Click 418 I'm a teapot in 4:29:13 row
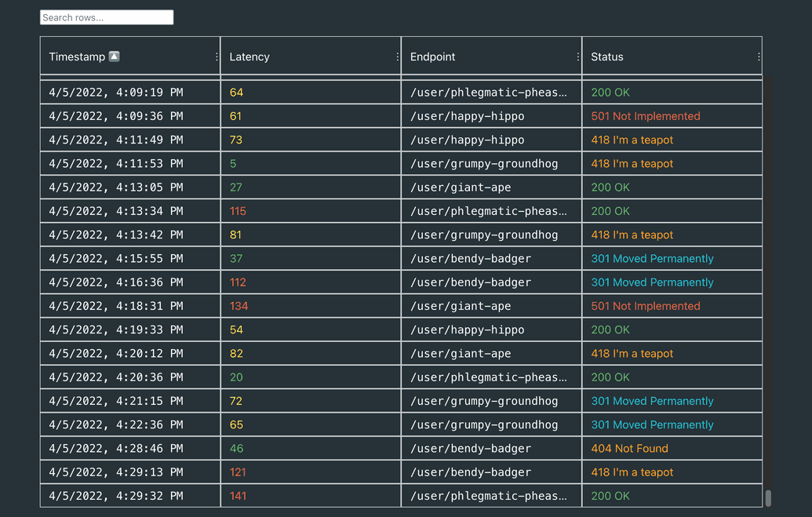Image resolution: width=812 pixels, height=517 pixels. click(x=632, y=472)
